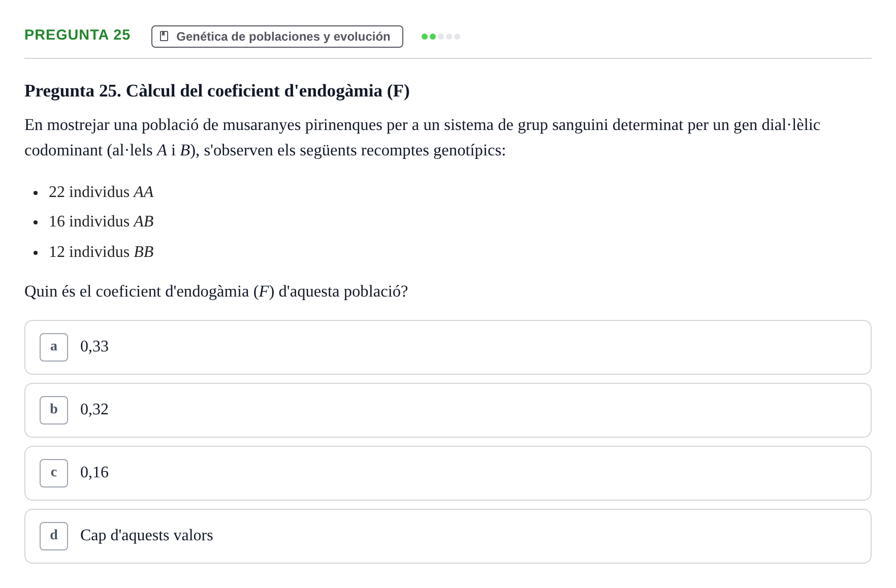Click the text 12 individus BB
The width and height of the screenshot is (896, 588).
tap(101, 252)
